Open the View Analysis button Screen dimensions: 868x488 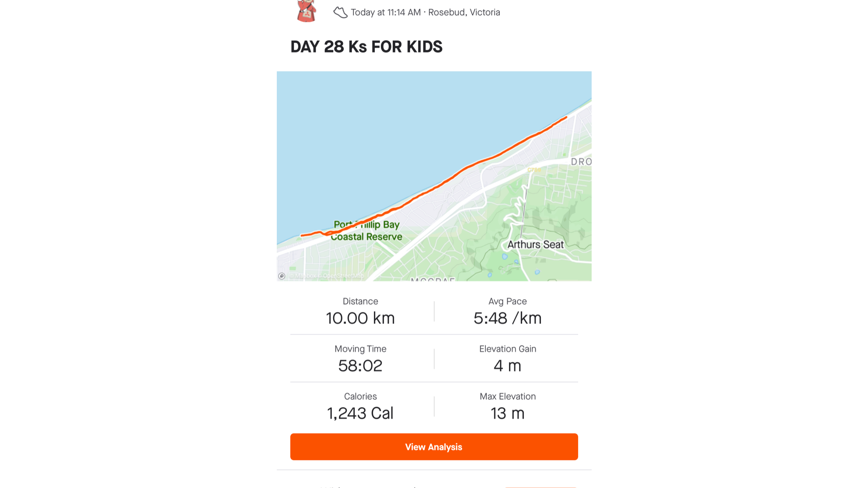click(x=434, y=446)
